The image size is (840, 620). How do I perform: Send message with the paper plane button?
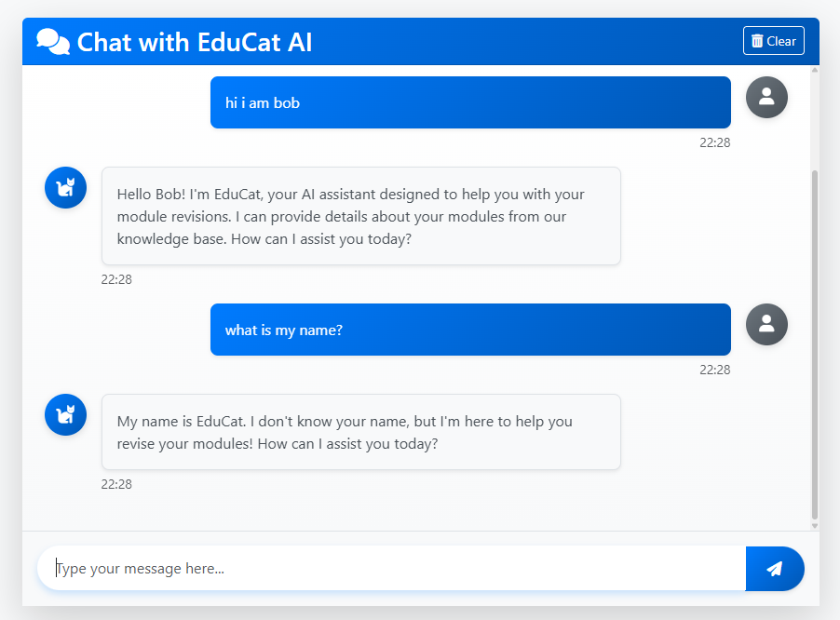pyautogui.click(x=774, y=568)
